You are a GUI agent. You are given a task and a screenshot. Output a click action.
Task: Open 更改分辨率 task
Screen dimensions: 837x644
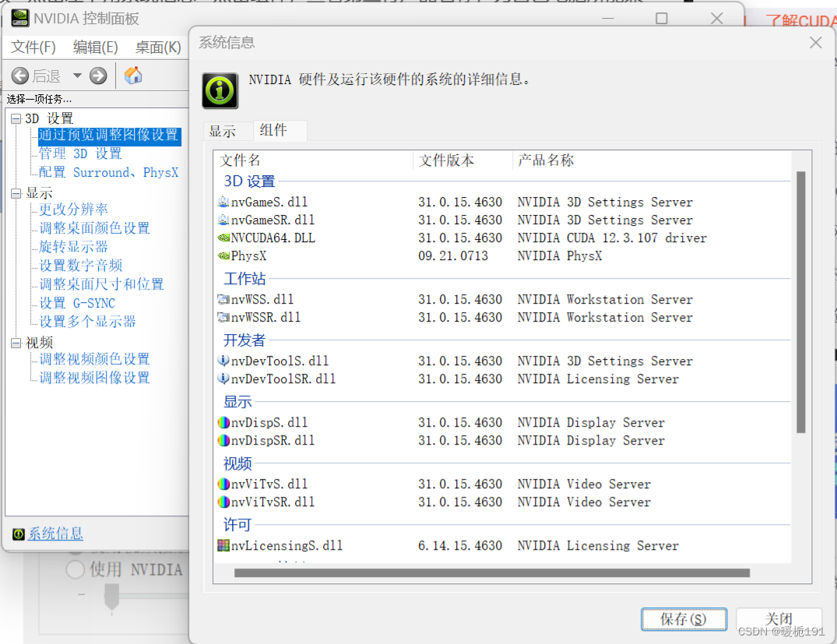[73, 209]
